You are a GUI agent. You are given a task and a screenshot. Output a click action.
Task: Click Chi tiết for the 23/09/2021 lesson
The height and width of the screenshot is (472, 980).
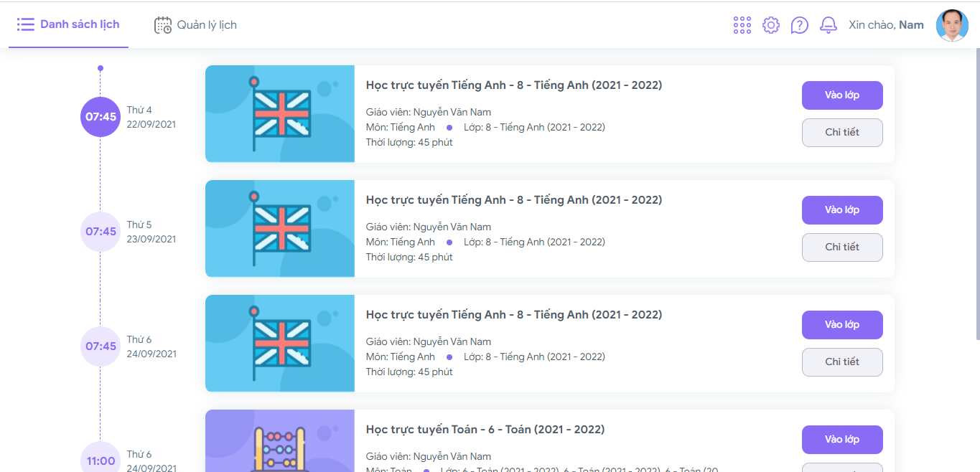click(x=842, y=247)
